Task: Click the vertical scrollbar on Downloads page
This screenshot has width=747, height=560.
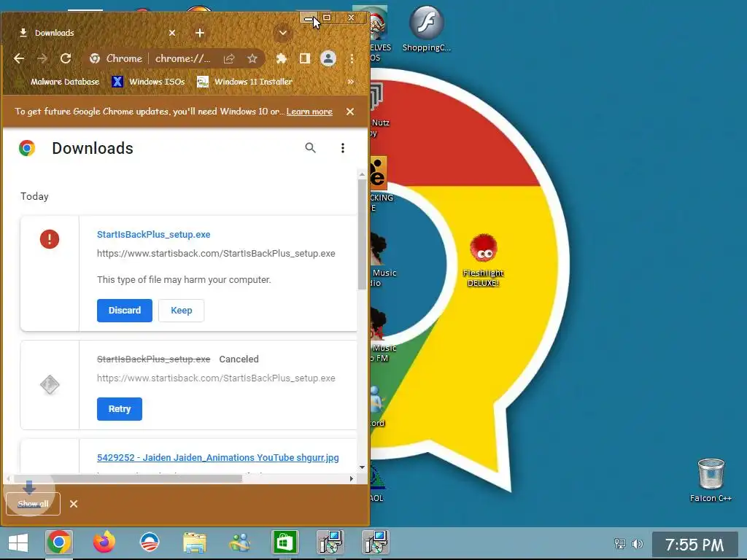Action: pyautogui.click(x=362, y=233)
